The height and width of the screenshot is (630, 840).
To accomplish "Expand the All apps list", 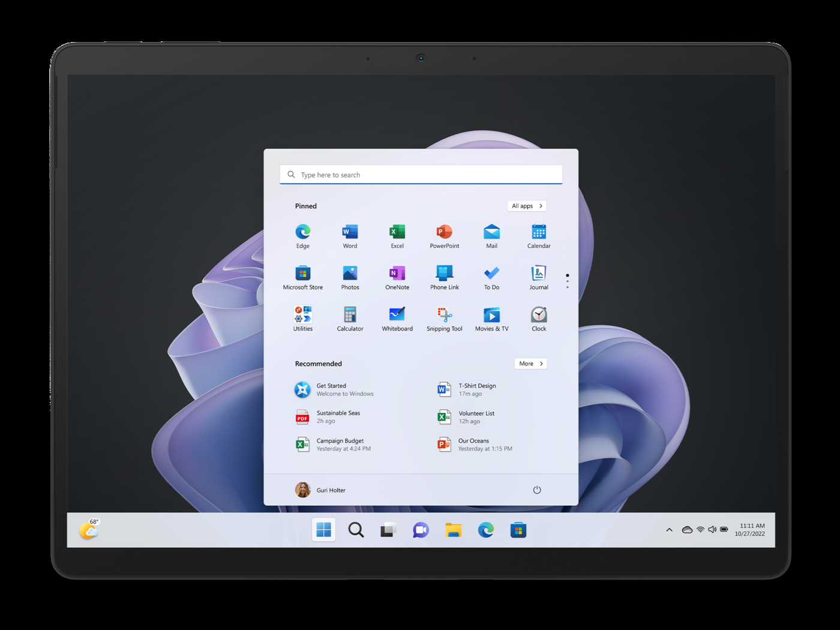I will point(527,206).
